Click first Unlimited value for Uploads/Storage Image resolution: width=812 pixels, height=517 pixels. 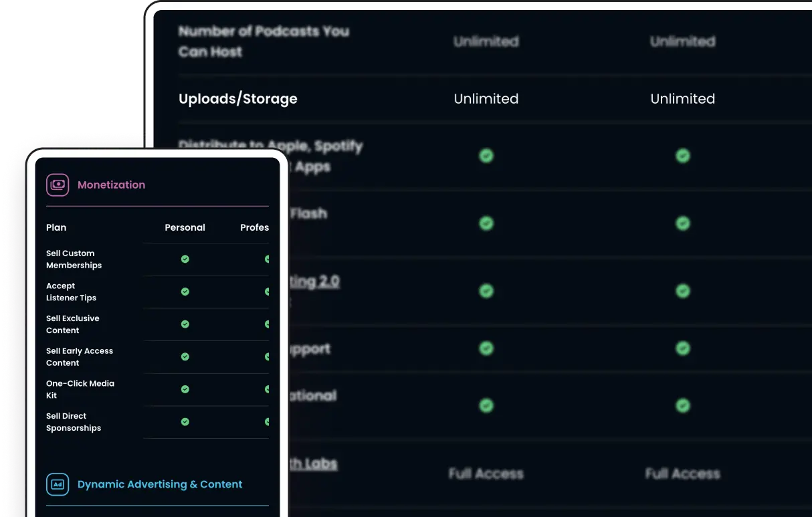[x=486, y=99]
